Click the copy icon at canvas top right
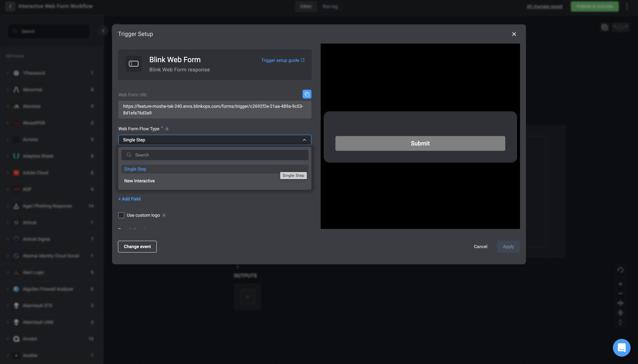Image resolution: width=638 pixels, height=364 pixels. [605, 27]
